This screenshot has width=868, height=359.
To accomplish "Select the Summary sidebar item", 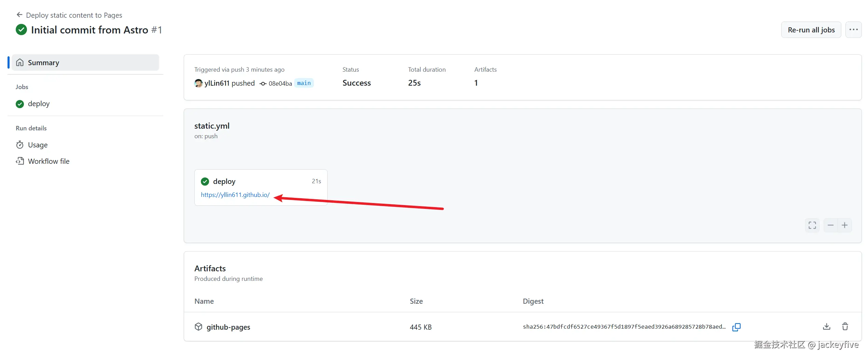I will click(x=85, y=62).
